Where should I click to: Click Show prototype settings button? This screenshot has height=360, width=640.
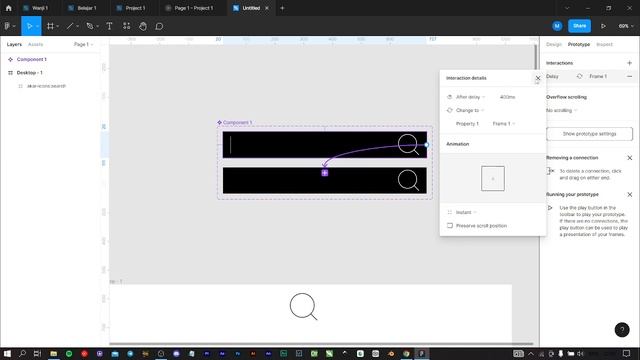click(589, 134)
